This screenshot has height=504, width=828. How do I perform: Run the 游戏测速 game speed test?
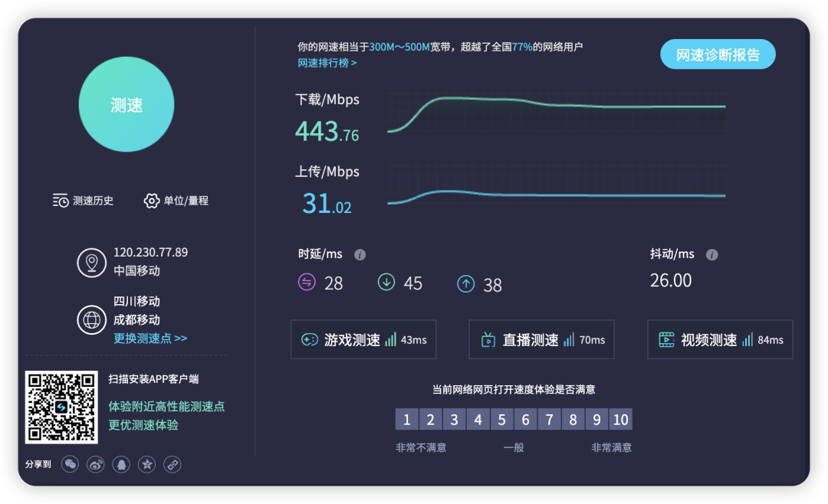click(x=363, y=339)
